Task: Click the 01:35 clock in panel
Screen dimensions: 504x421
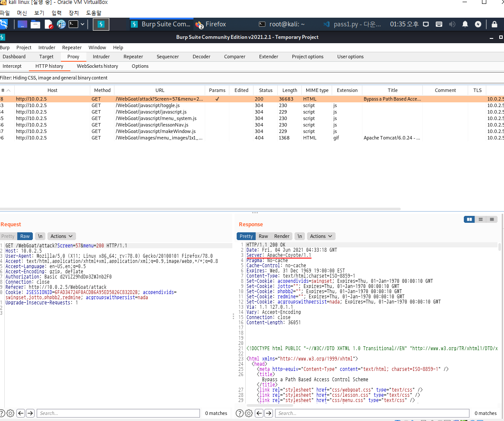Action: pos(404,24)
